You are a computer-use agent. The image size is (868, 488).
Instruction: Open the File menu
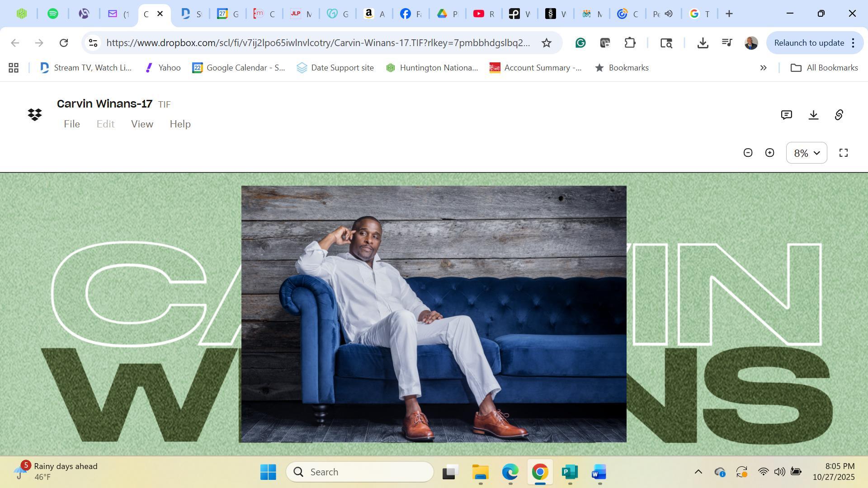point(72,124)
